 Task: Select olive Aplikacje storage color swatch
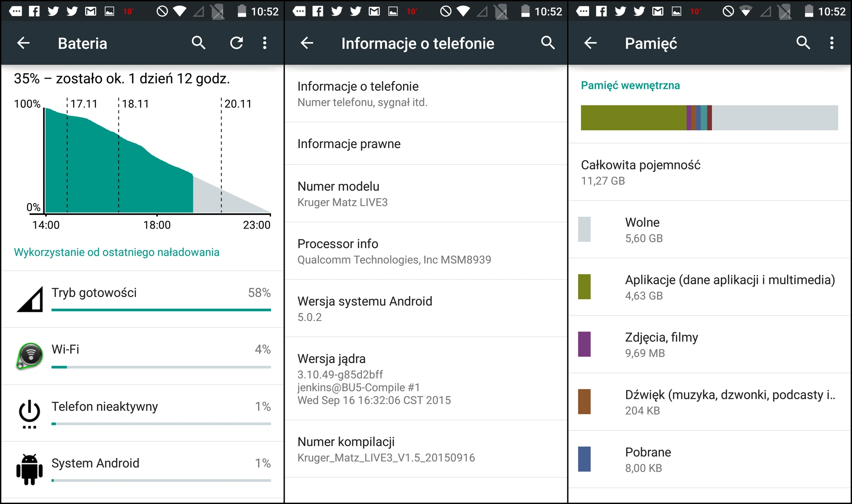(584, 287)
